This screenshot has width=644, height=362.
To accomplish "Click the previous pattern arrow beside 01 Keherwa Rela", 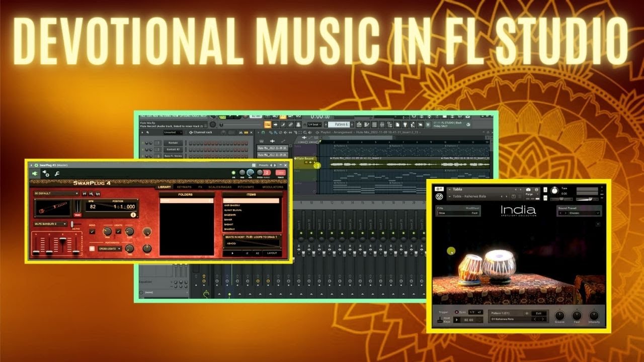I will 535,319.
